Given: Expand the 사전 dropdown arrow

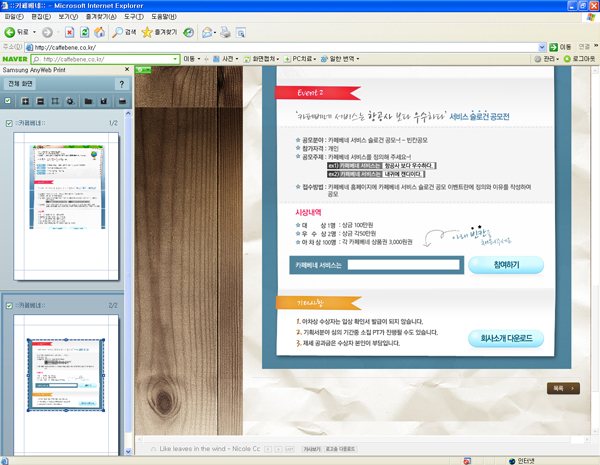Looking at the screenshot, I should pyautogui.click(x=237, y=59).
